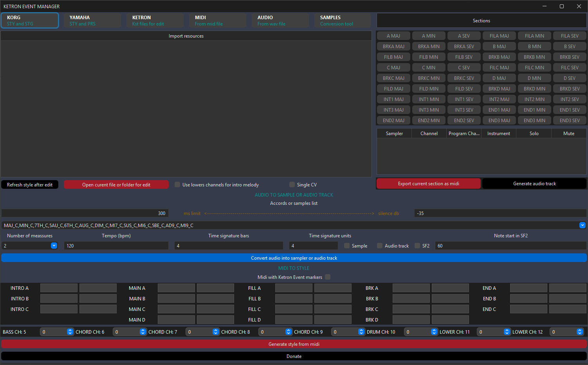The image size is (588, 365).
Task: Click the BASS CH: 5 stepper arrows
Action: coord(70,332)
